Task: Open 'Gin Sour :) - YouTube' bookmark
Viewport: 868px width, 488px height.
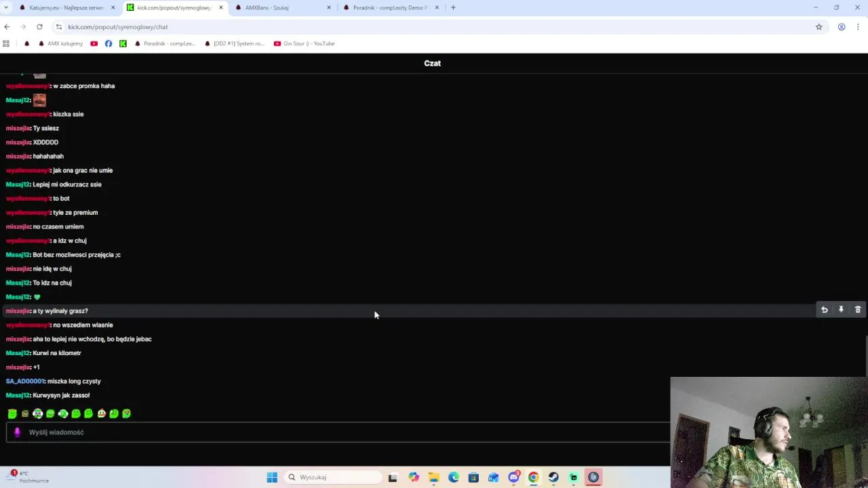Action: (304, 43)
